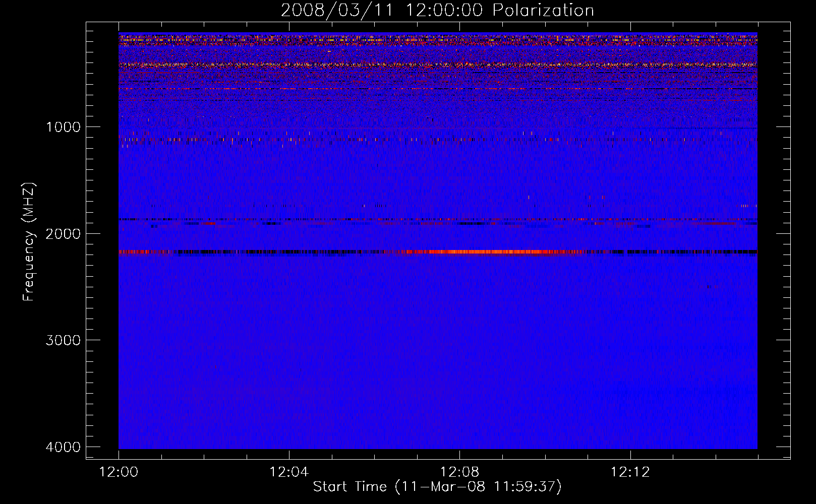Click the plot title "2008/03/11 12:00:00 Polarization"
The image size is (816, 504).
tap(437, 11)
